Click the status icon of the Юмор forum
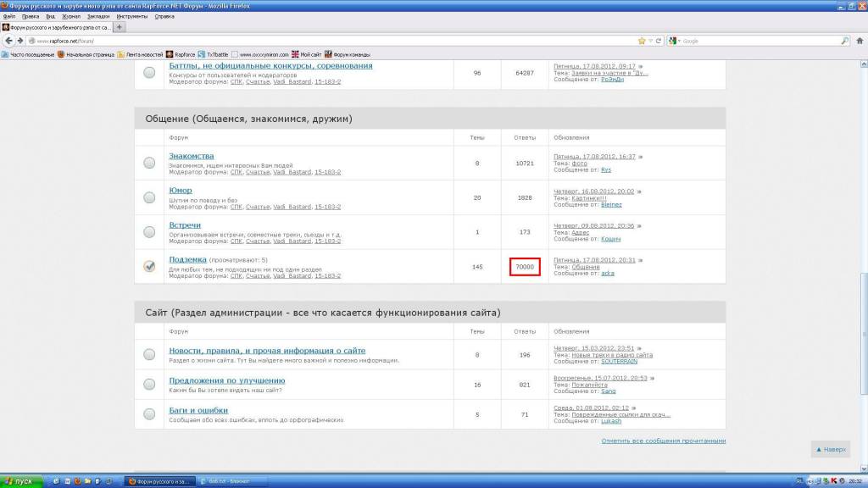868x488 pixels. [x=149, y=197]
